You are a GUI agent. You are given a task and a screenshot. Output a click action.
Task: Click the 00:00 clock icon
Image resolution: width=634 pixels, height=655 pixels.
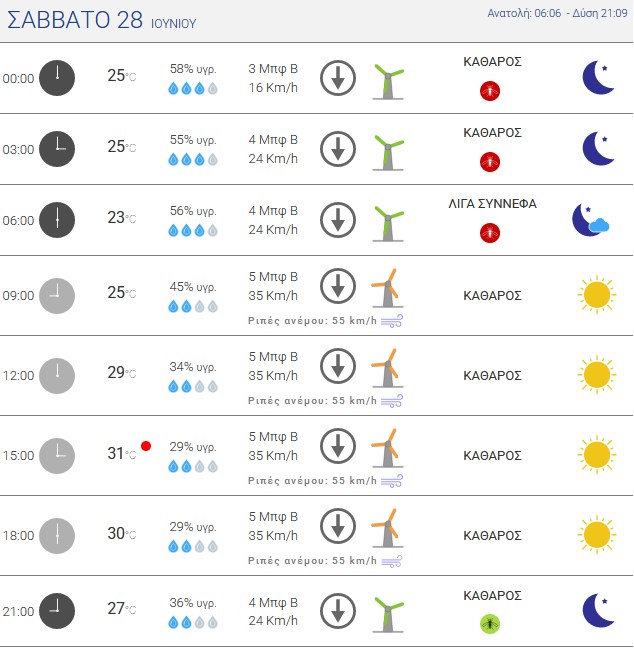[57, 78]
